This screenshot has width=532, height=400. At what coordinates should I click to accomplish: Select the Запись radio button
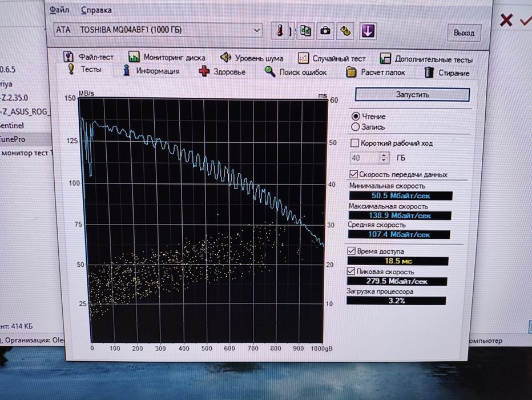tap(355, 127)
